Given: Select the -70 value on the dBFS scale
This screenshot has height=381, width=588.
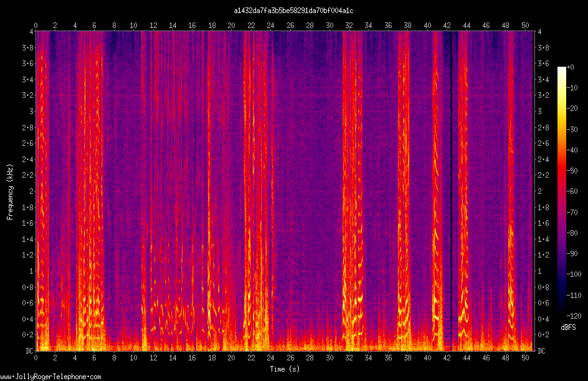Looking at the screenshot, I should pos(572,213).
